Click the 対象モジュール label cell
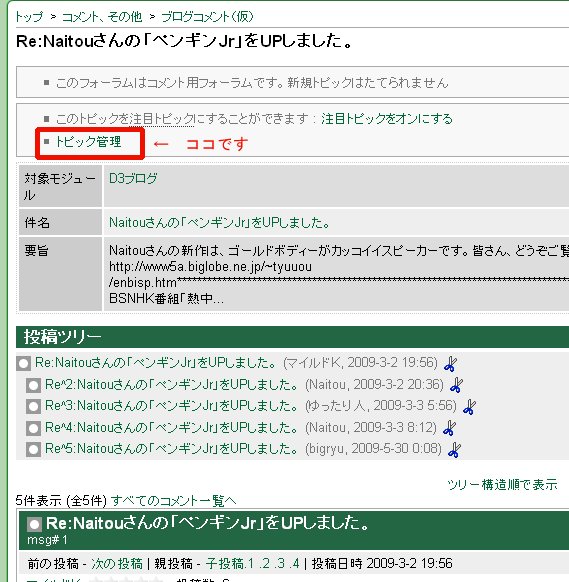Screen dimensions: 569x582 point(61,186)
